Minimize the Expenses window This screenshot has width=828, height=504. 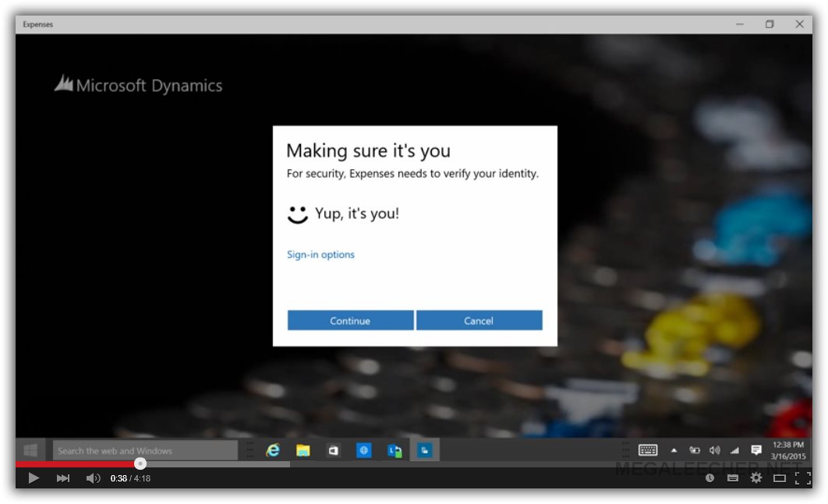point(740,24)
